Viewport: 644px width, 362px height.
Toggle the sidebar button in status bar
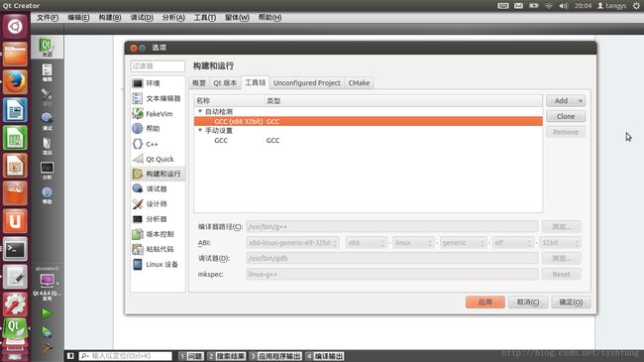[70, 356]
